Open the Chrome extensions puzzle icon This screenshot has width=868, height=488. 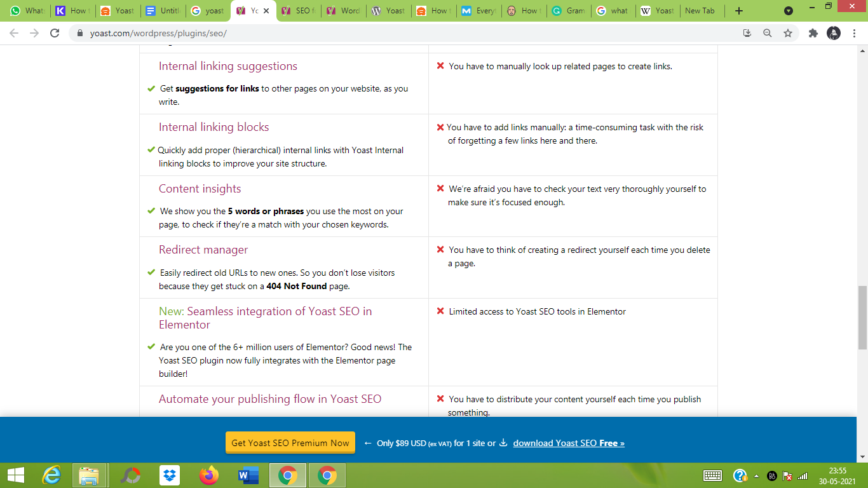[x=813, y=33]
